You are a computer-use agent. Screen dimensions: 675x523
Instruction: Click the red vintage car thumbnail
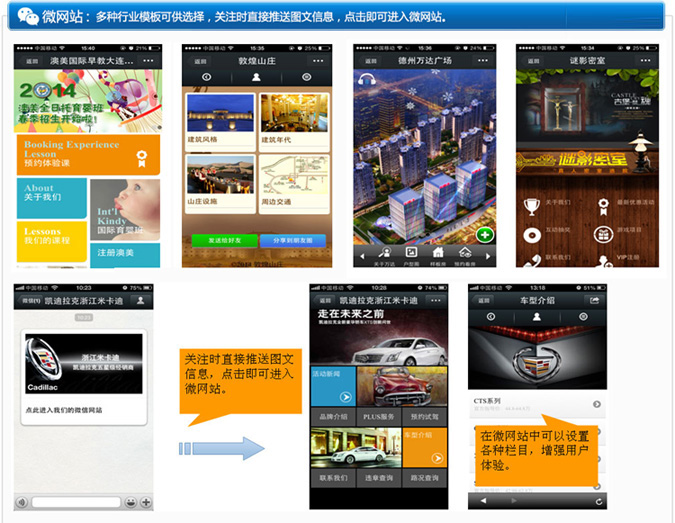tap(402, 387)
